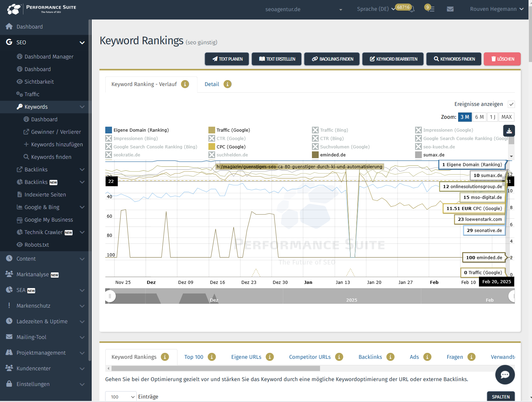This screenshot has width=532, height=402.
Task: Click info icon beside Fragen tab
Action: tap(471, 357)
